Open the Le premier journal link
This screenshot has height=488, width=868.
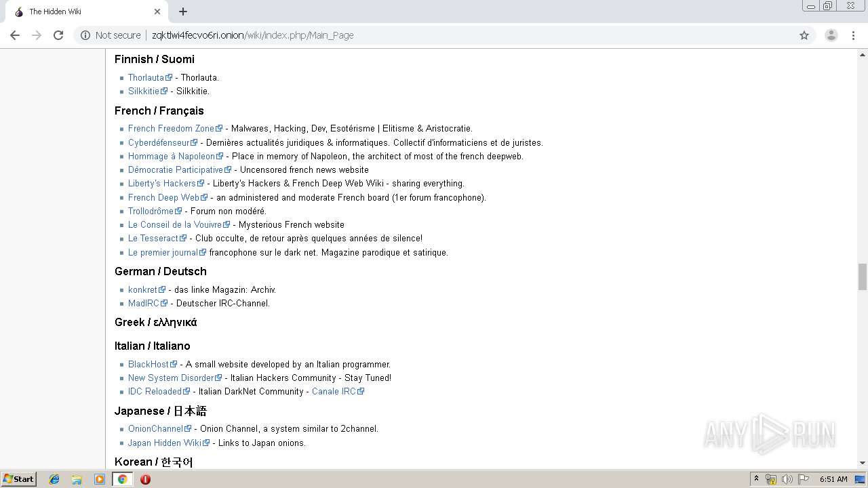(x=163, y=253)
